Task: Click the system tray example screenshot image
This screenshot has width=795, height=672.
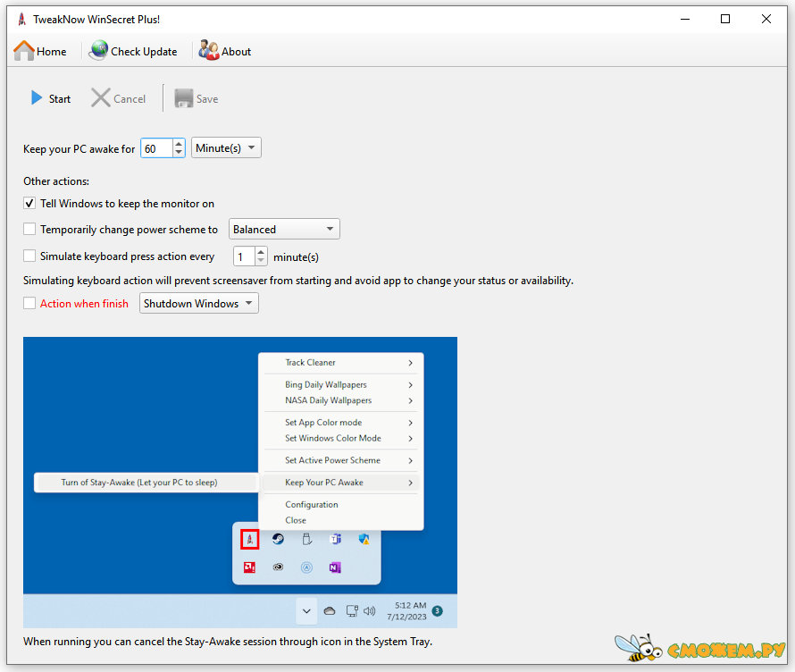Action: click(x=239, y=483)
